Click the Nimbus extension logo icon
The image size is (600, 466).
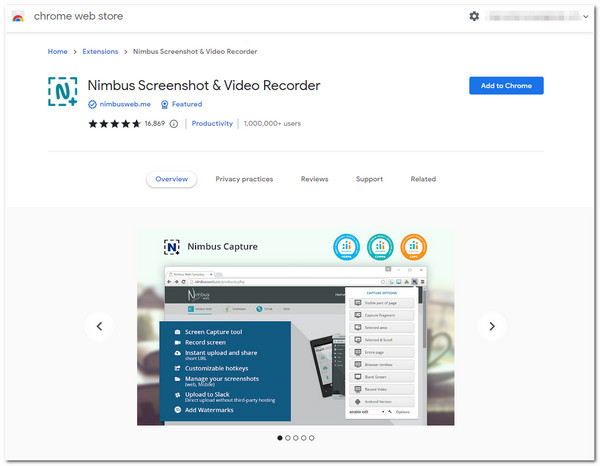point(63,92)
